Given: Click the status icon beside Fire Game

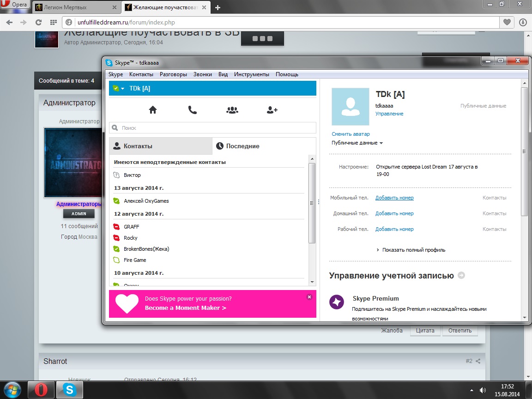Looking at the screenshot, I should (116, 260).
